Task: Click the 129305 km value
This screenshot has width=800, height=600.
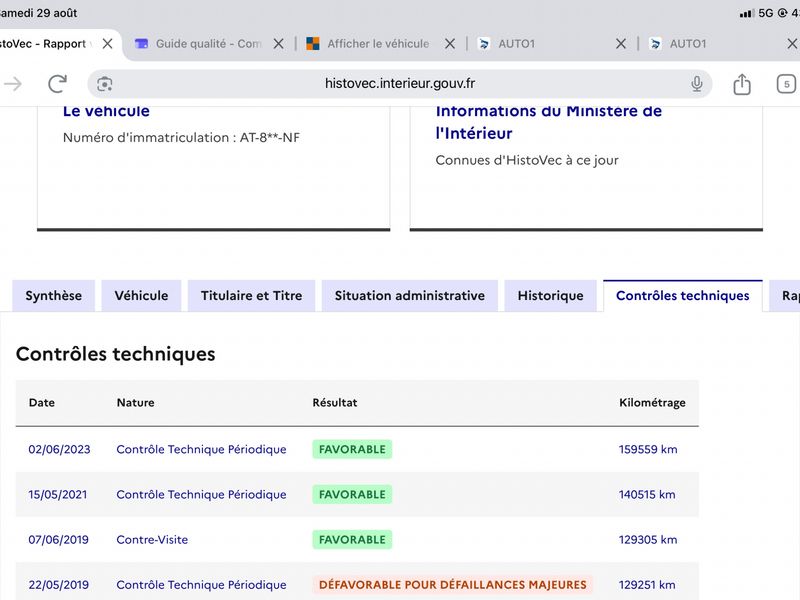Action: click(x=648, y=540)
